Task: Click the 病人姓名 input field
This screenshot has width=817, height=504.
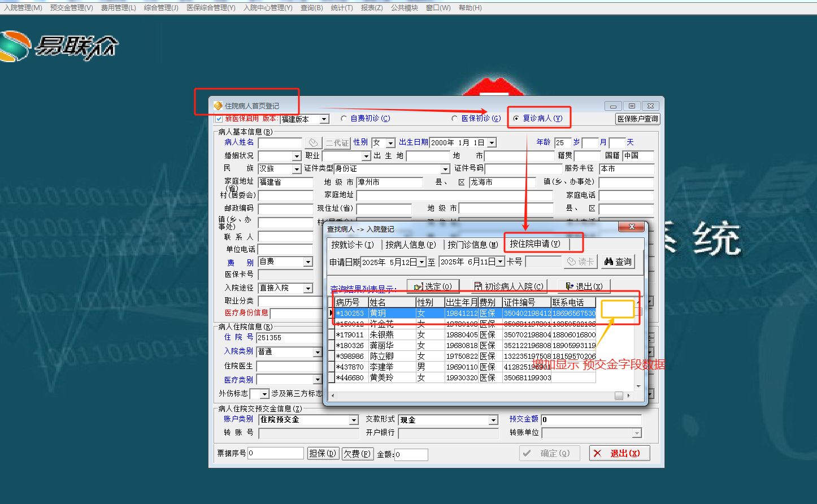Action: coord(280,143)
